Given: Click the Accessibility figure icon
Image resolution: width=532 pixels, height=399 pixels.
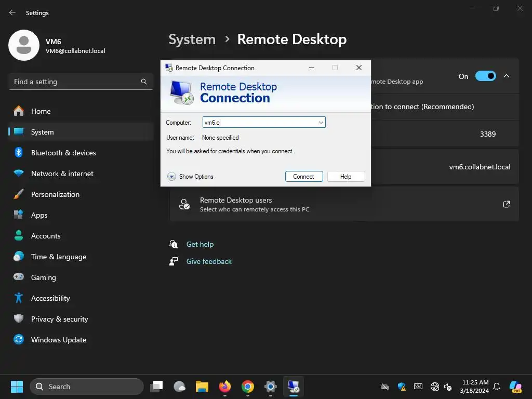Looking at the screenshot, I should coord(19,298).
